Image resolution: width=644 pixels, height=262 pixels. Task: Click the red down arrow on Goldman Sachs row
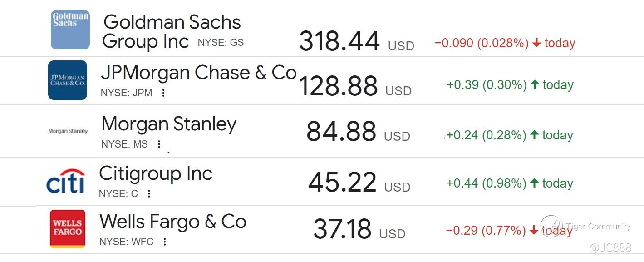click(536, 43)
